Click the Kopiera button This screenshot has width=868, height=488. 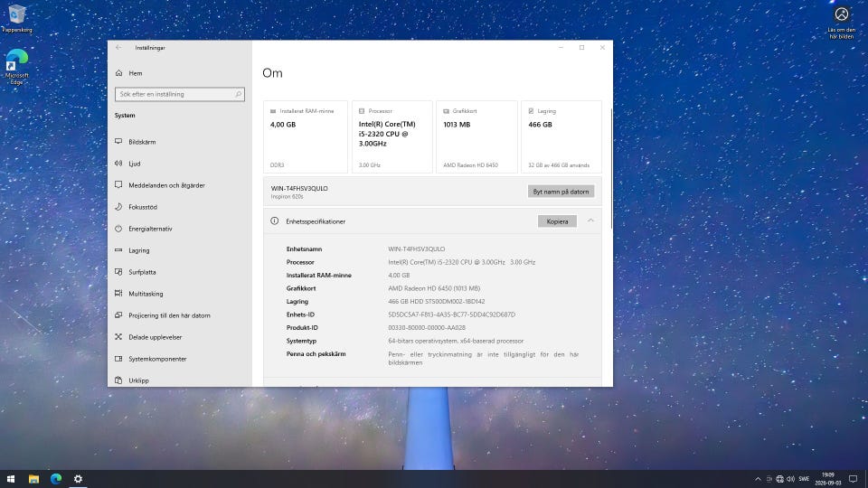tap(557, 221)
